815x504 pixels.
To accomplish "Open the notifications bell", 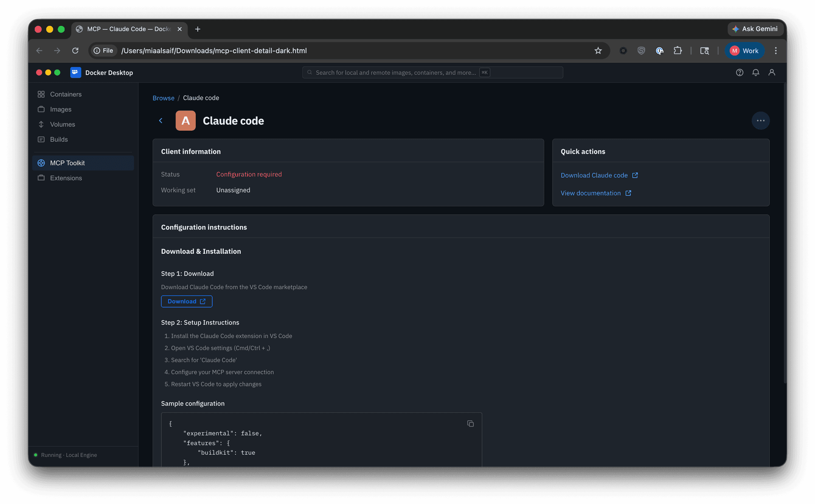I will [756, 73].
